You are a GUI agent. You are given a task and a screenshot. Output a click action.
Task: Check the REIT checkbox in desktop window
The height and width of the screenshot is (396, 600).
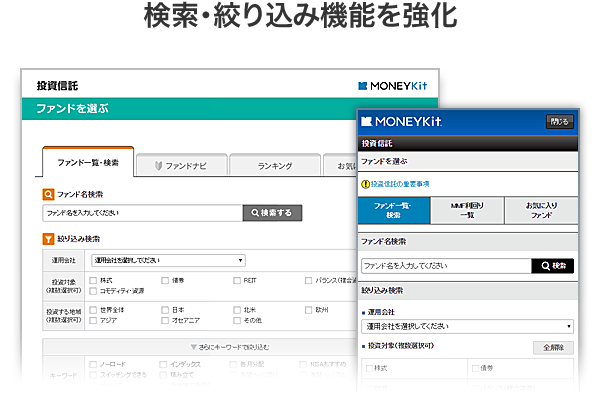237,280
